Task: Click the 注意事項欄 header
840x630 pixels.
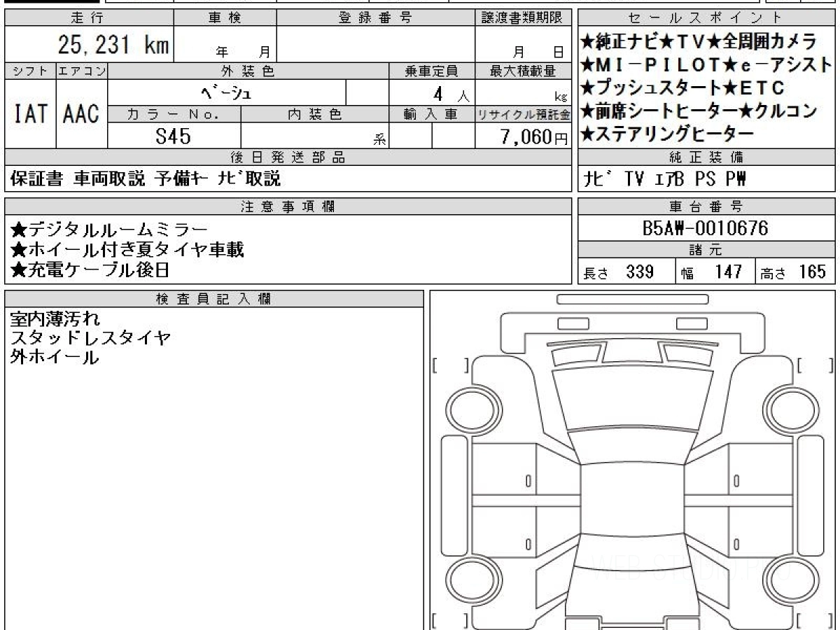Action: point(288,206)
